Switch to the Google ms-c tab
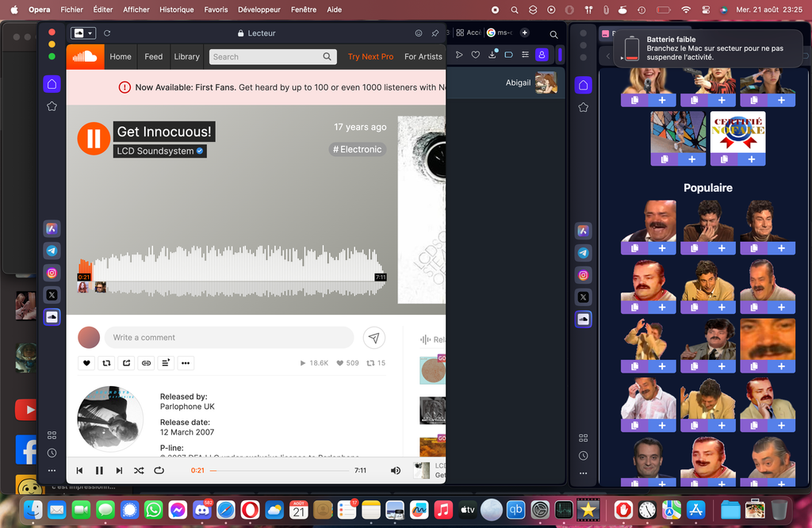The width and height of the screenshot is (812, 528). pyautogui.click(x=500, y=33)
